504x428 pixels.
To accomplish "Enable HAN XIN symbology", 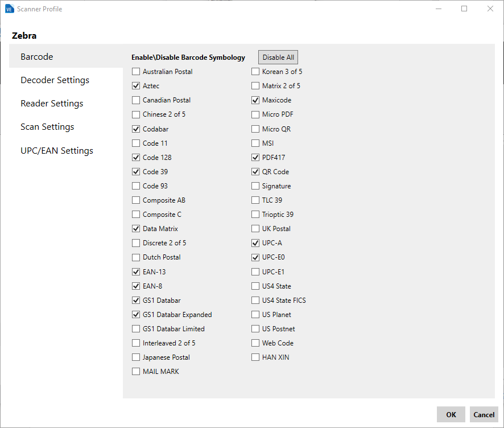I will pos(255,357).
